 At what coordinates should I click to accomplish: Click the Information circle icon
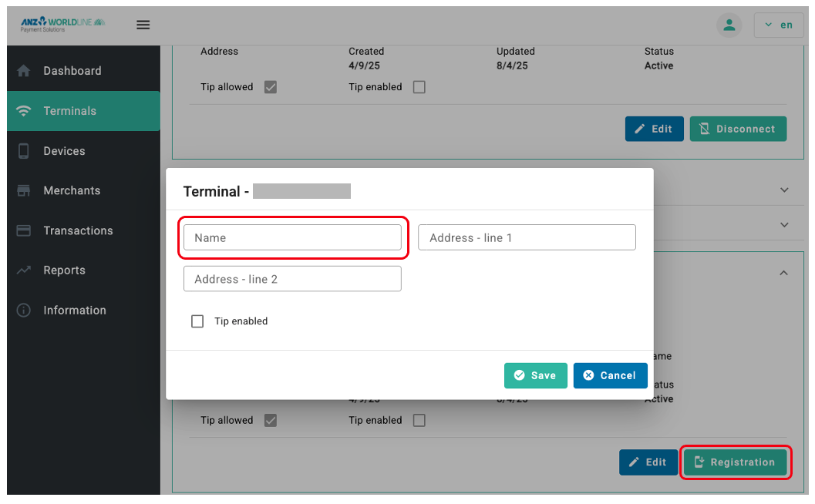(24, 311)
